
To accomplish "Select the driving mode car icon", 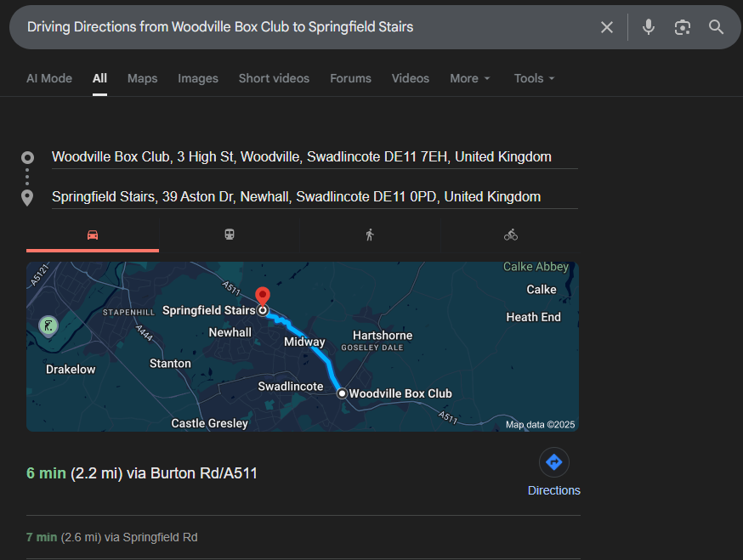I will point(93,235).
